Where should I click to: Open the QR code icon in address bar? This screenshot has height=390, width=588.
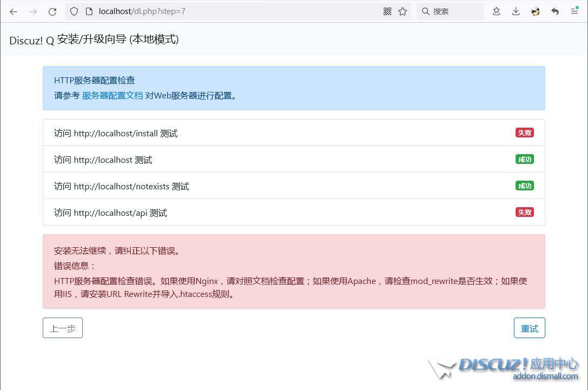pos(387,11)
